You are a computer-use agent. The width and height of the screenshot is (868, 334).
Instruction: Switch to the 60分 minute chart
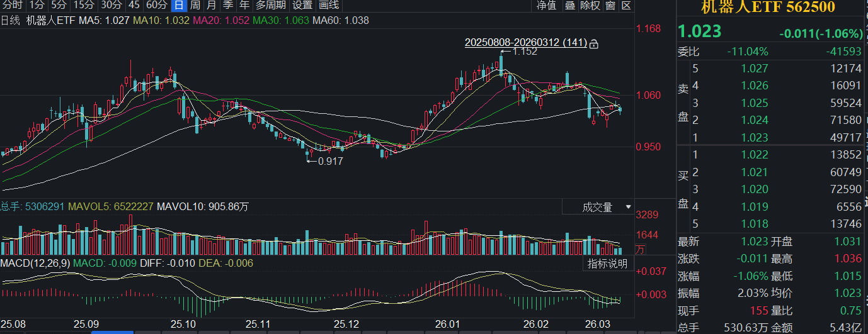coord(157,6)
